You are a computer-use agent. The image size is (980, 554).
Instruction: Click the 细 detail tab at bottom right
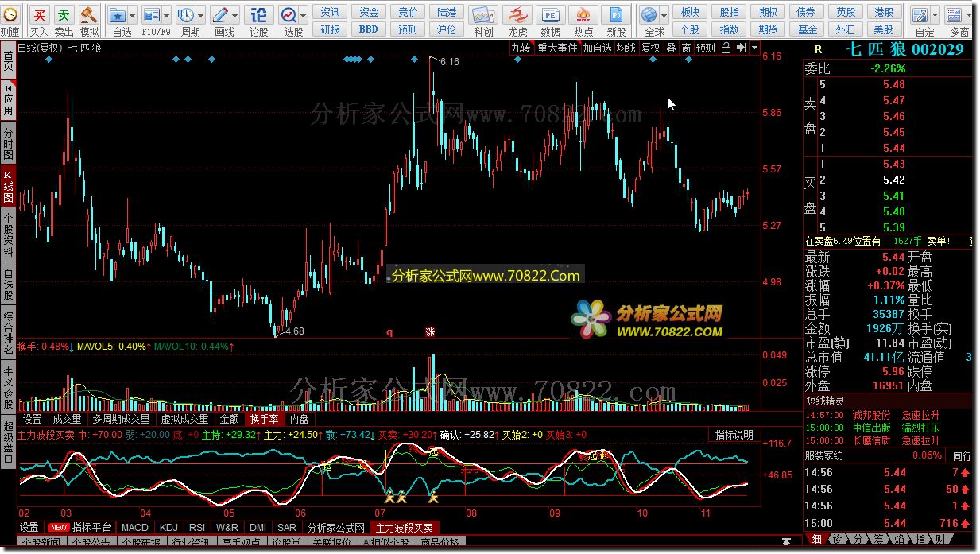pyautogui.click(x=816, y=540)
